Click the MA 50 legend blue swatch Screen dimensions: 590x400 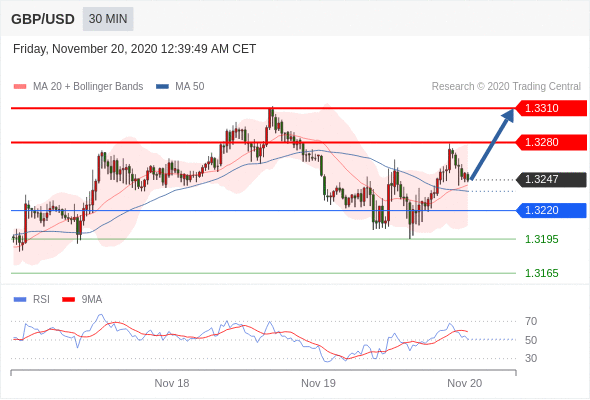click(162, 87)
